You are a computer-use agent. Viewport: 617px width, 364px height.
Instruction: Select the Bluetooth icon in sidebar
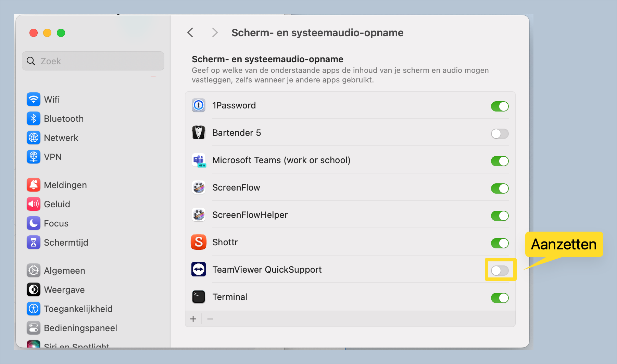(34, 119)
